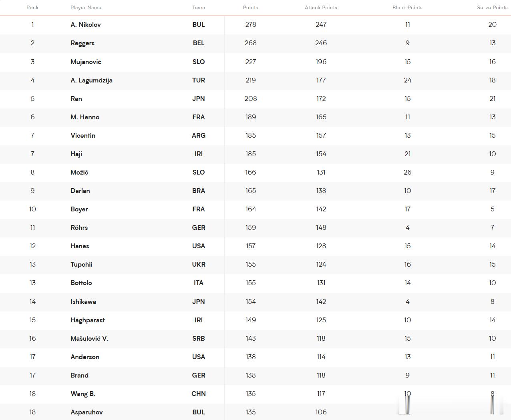
Task: Select player Mujanović in the table
Action: click(86, 62)
